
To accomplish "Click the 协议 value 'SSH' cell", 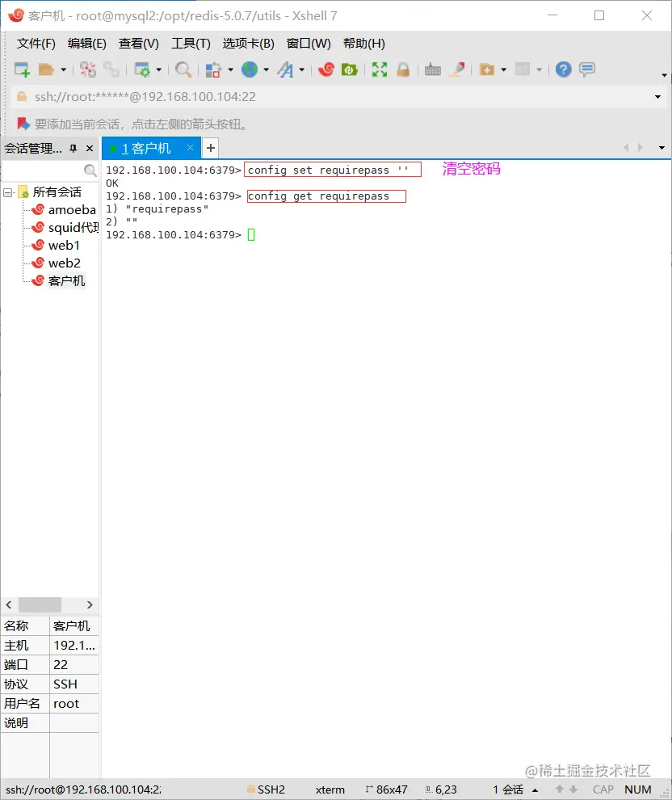I will (x=74, y=684).
